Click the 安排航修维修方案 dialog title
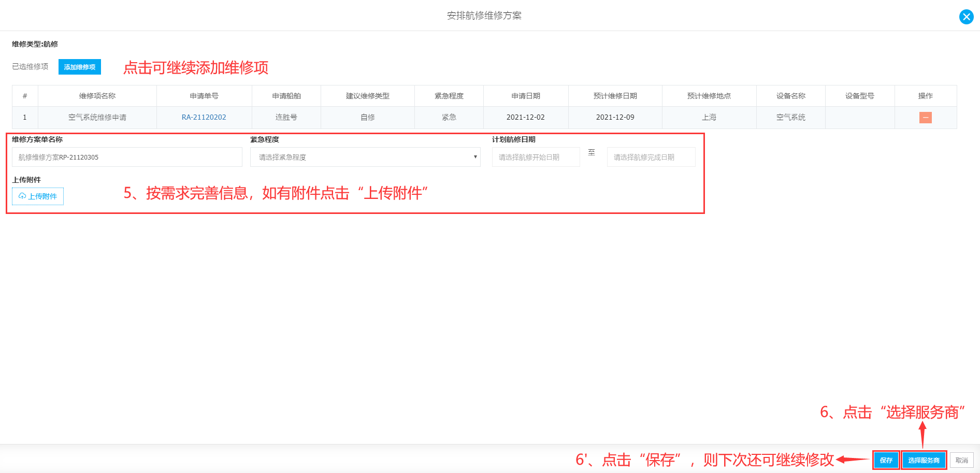The width and height of the screenshot is (980, 473). (x=484, y=16)
